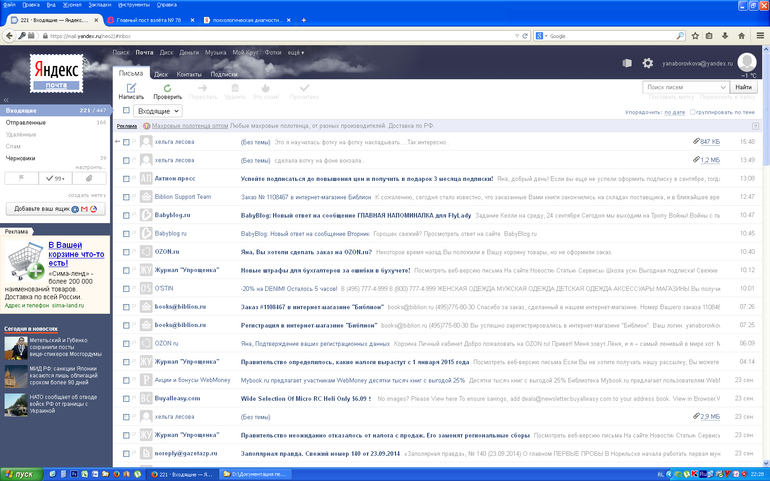This screenshot has width=770, height=481.
Task: Click the Yandex Mail logo stamp
Action: [56, 74]
